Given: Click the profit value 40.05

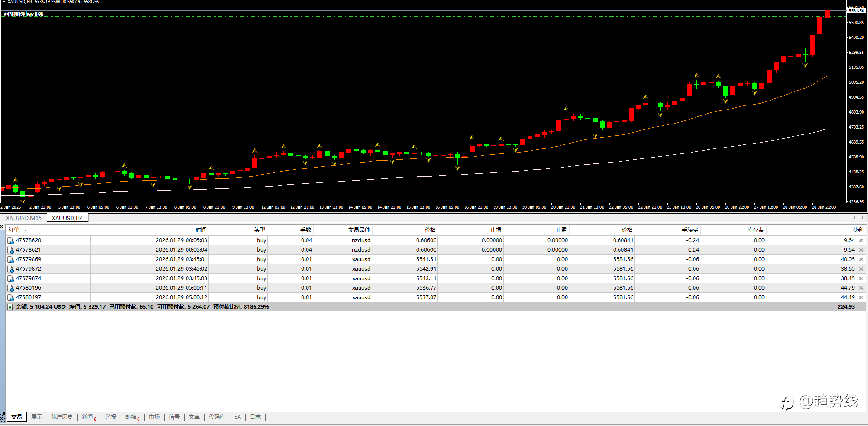Looking at the screenshot, I should point(848,259).
